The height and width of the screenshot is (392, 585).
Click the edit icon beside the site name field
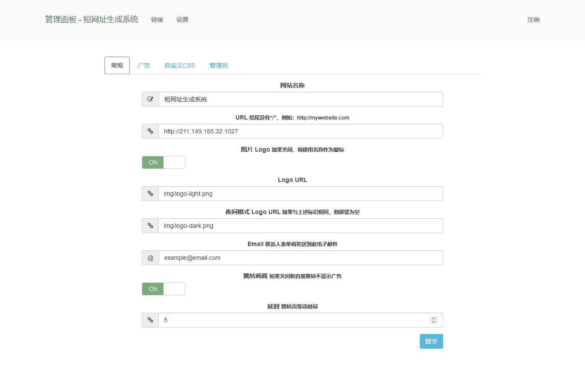[x=150, y=99]
